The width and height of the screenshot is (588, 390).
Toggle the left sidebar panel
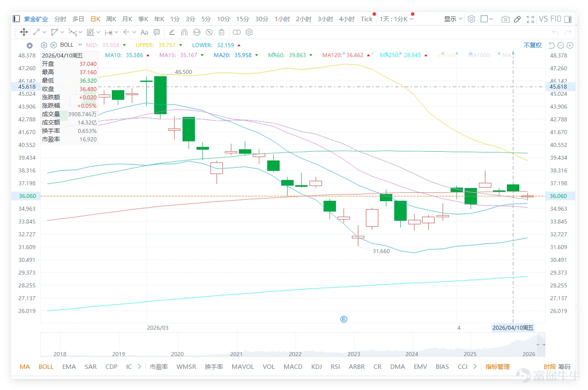tap(16, 19)
